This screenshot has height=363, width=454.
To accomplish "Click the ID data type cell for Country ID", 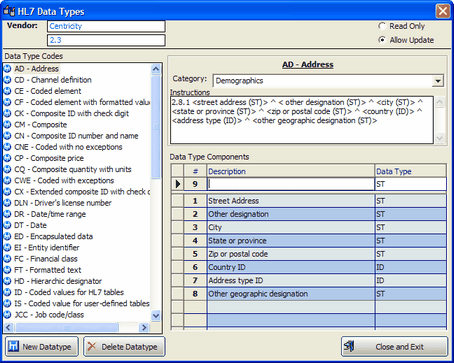I will coord(411,267).
